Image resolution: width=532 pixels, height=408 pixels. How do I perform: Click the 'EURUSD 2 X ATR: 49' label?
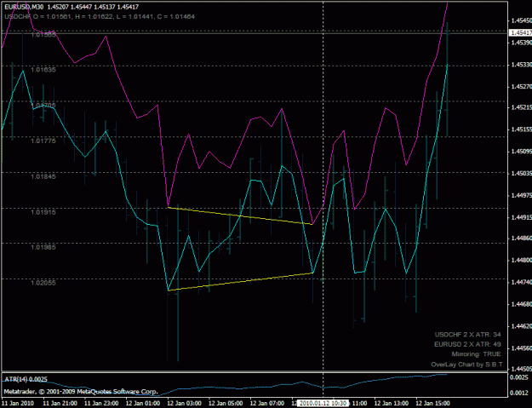point(467,344)
